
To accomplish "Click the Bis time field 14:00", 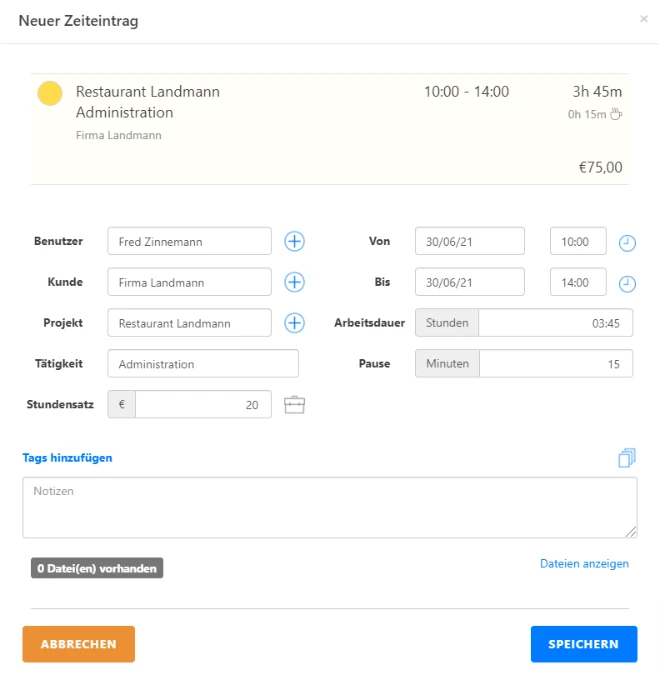I will point(578,282).
